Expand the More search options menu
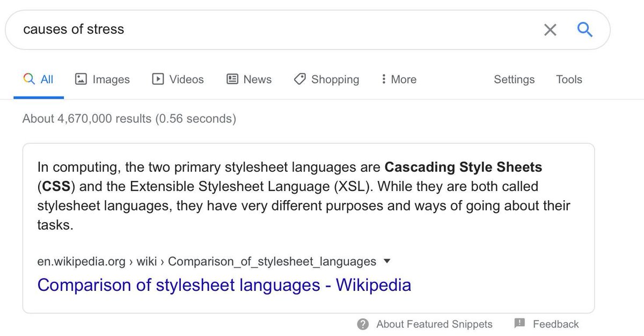The height and width of the screenshot is (336, 644). pyautogui.click(x=398, y=79)
